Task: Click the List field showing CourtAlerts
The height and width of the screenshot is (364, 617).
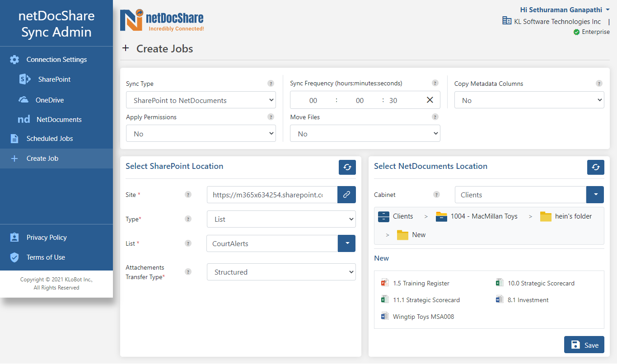Action: pos(272,243)
